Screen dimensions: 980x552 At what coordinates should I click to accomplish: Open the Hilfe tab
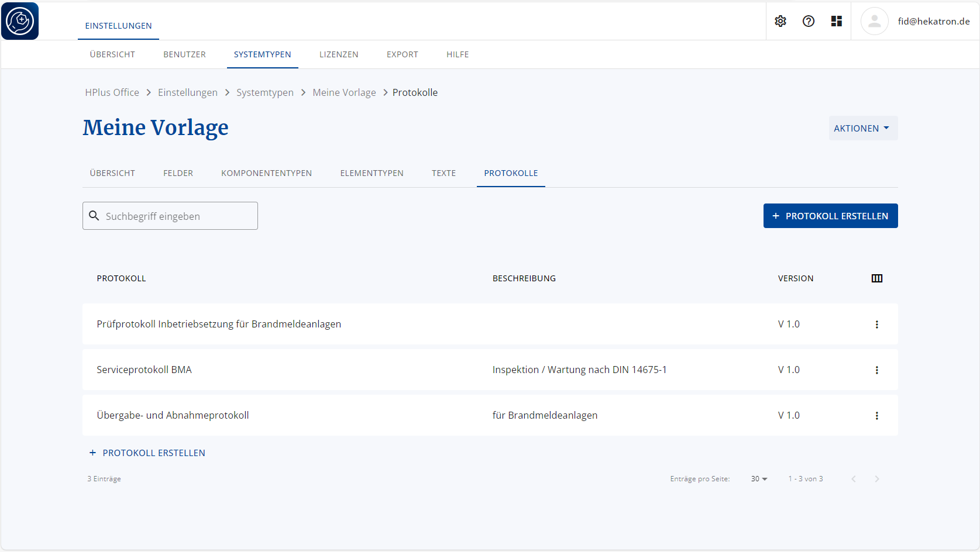click(x=458, y=54)
